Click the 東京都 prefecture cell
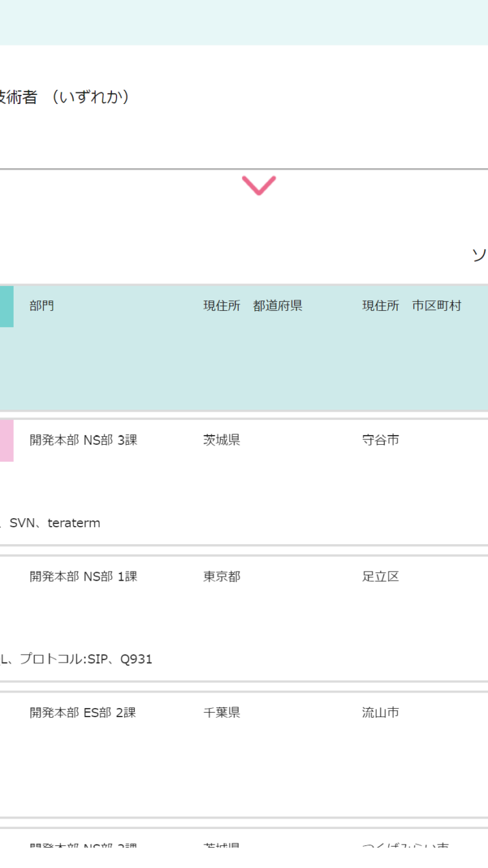The image size is (488, 868). coord(222,577)
